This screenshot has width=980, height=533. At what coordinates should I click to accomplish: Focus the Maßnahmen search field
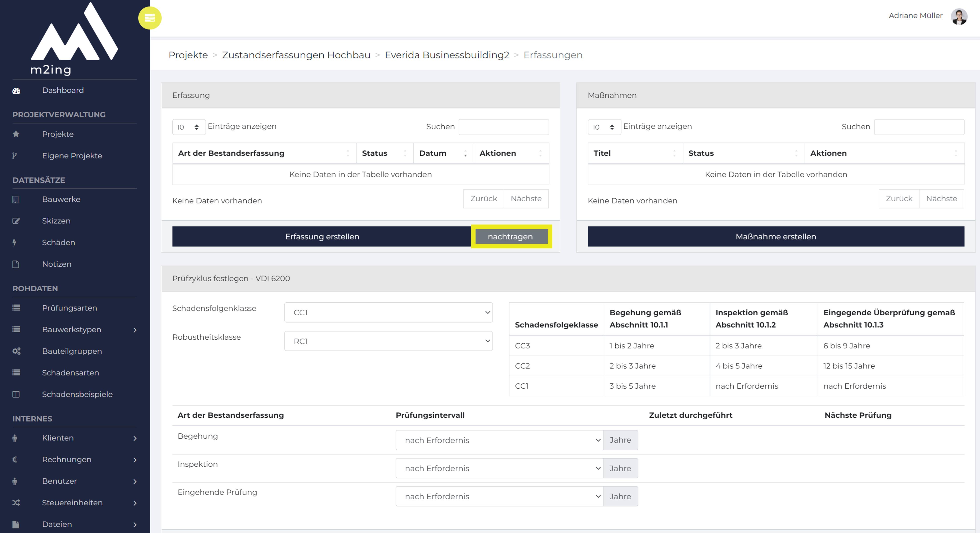coord(919,127)
